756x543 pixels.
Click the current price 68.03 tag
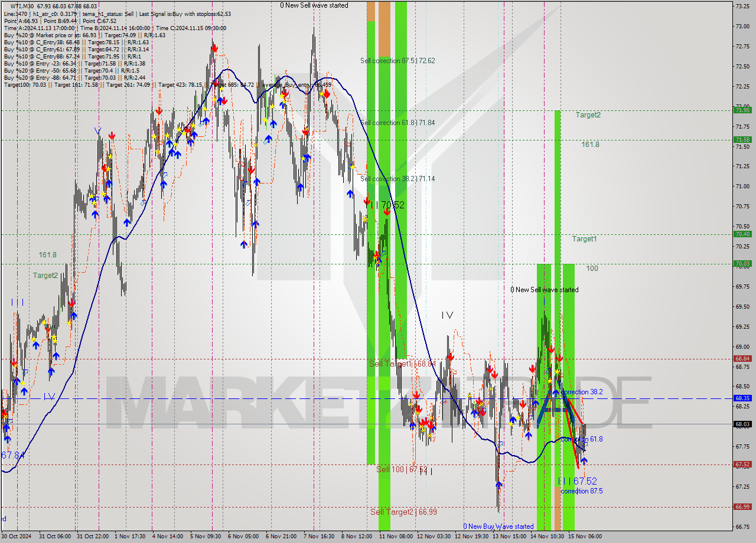[x=742, y=424]
